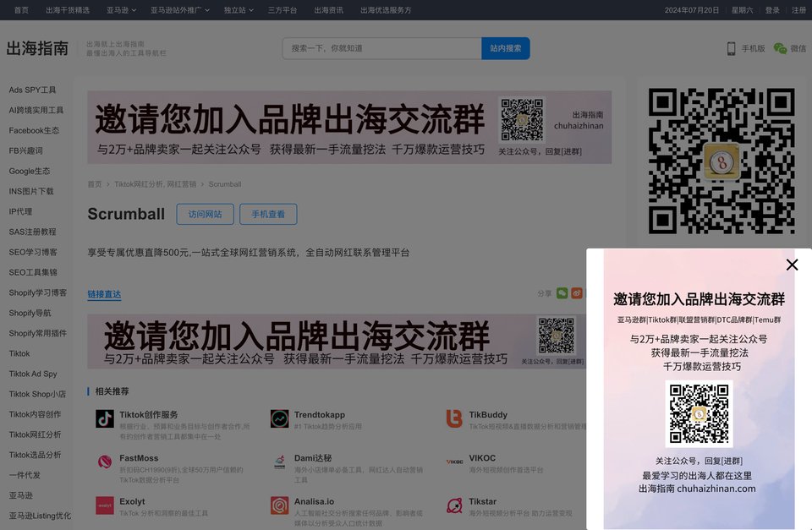Open 出海干货精选 in the top nav
812x530 pixels.
[x=68, y=10]
